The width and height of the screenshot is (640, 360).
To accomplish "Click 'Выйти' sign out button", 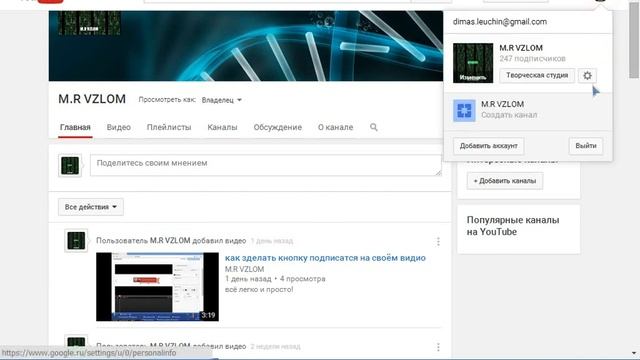I will 586,146.
